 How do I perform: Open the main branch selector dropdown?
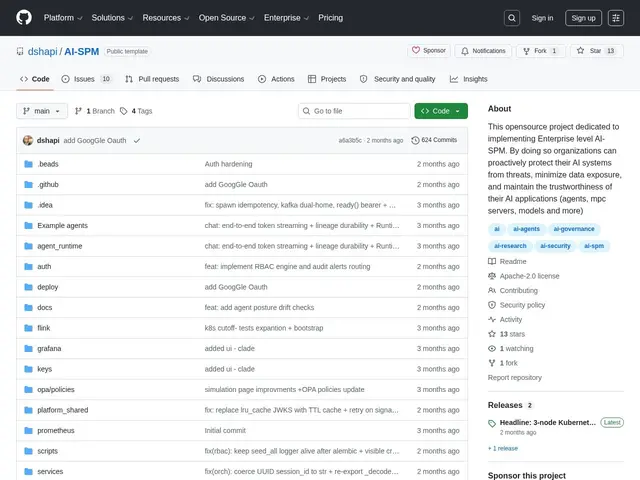(x=42, y=111)
